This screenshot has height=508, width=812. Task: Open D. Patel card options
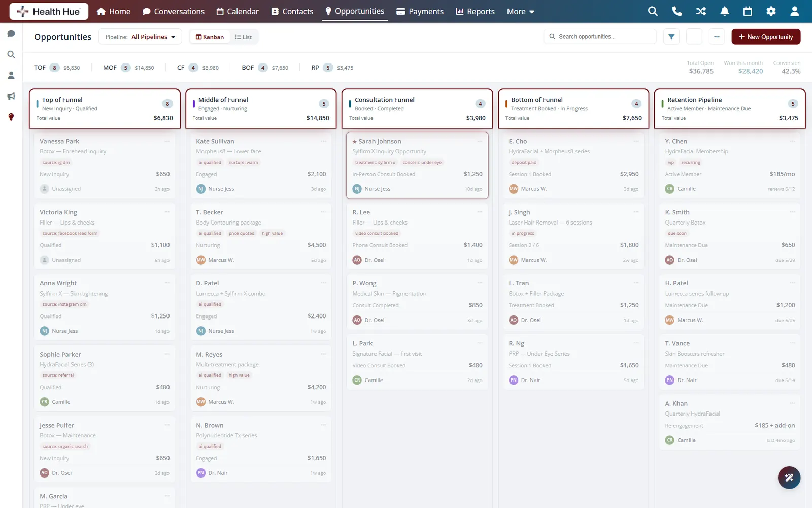tap(323, 283)
